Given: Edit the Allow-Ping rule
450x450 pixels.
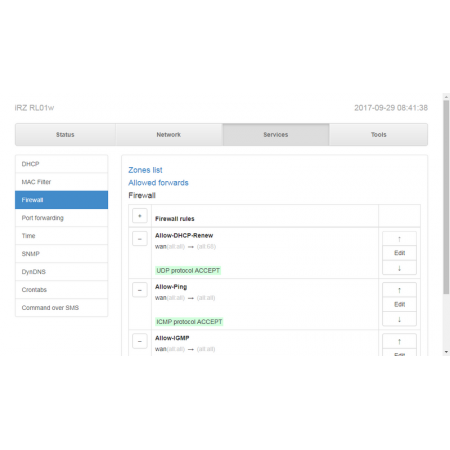Looking at the screenshot, I should [399, 304].
